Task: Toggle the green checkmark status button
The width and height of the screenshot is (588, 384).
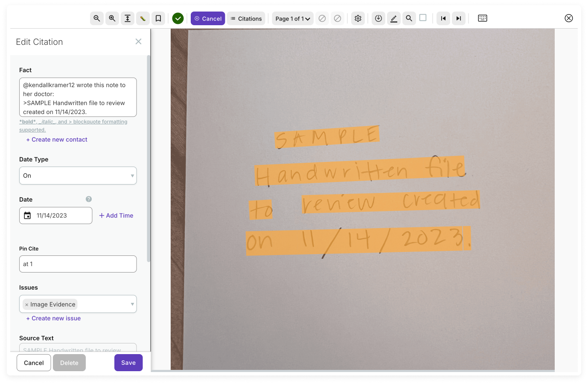Action: [x=178, y=18]
